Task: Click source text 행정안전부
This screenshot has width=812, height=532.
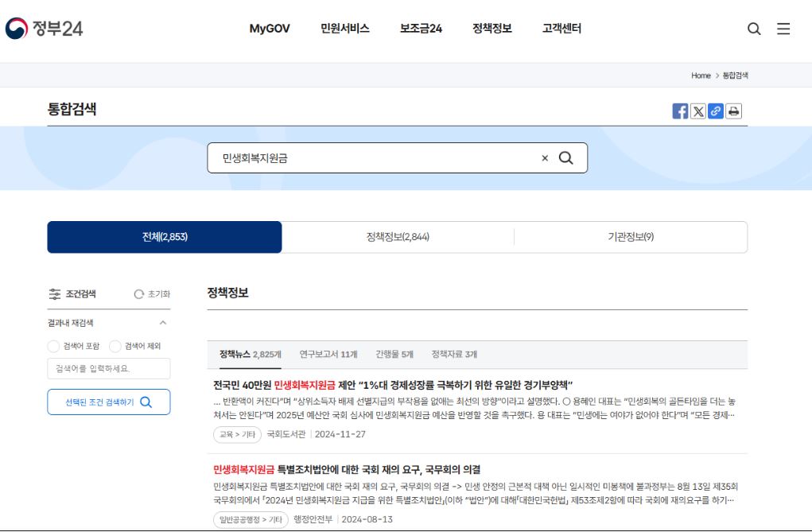Action: point(313,519)
